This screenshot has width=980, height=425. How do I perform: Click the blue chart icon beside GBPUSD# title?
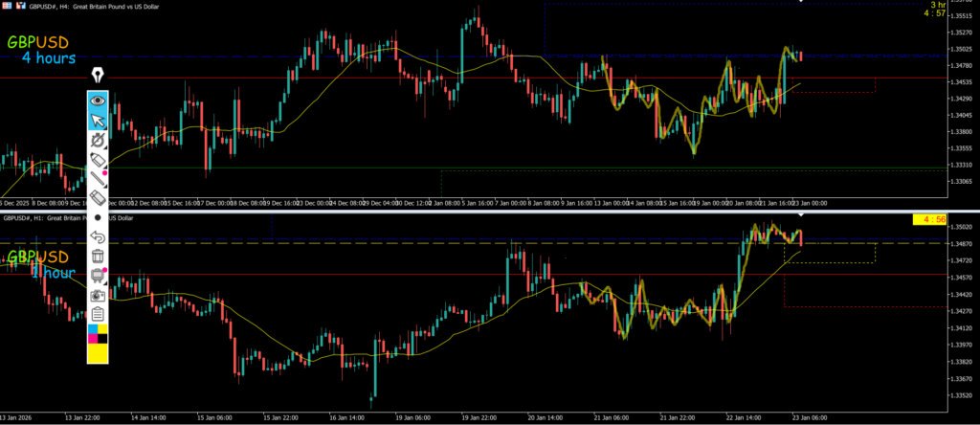tap(20, 6)
